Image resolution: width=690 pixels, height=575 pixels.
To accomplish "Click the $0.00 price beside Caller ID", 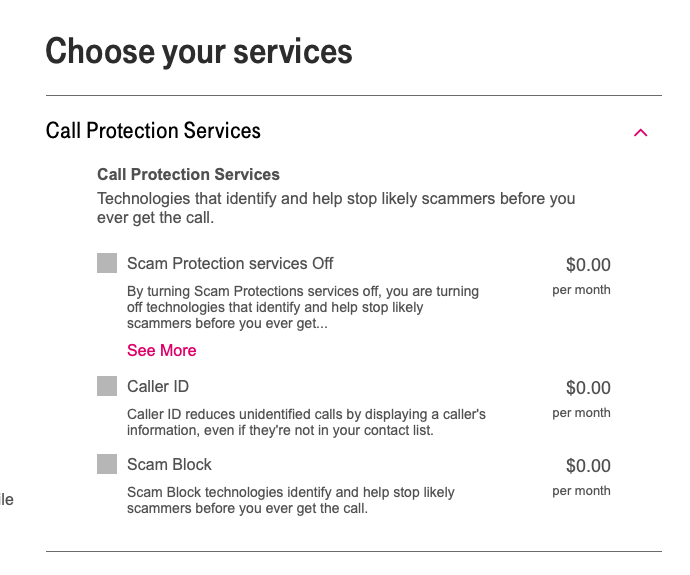I will (588, 388).
